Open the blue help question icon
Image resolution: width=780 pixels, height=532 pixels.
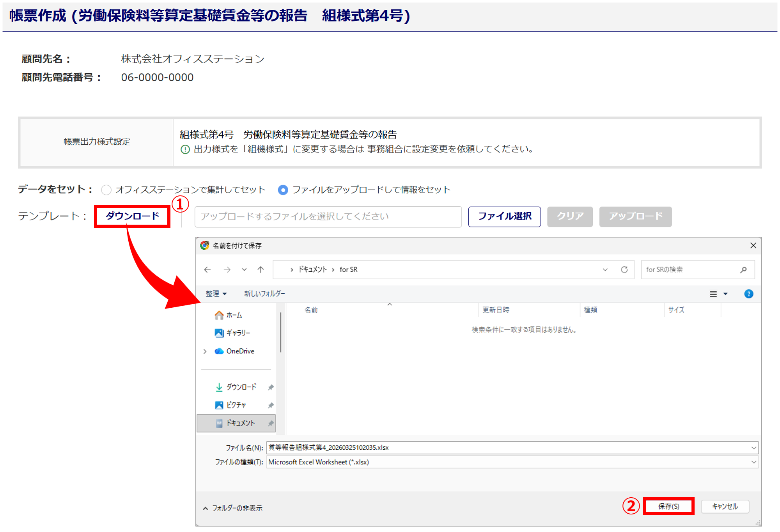748,294
